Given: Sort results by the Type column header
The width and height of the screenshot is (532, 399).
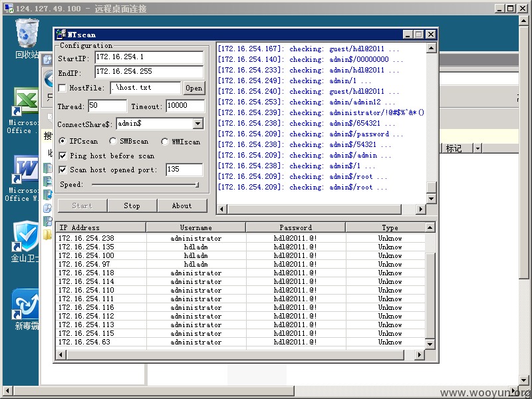Looking at the screenshot, I should pyautogui.click(x=386, y=227).
